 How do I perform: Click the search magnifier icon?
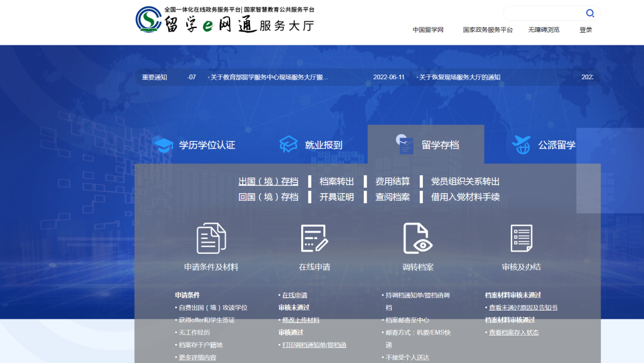click(590, 13)
